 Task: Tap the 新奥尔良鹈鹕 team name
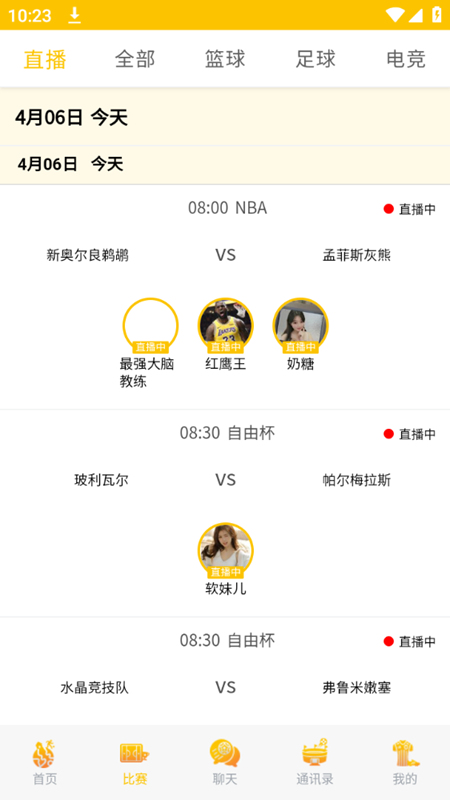click(87, 255)
